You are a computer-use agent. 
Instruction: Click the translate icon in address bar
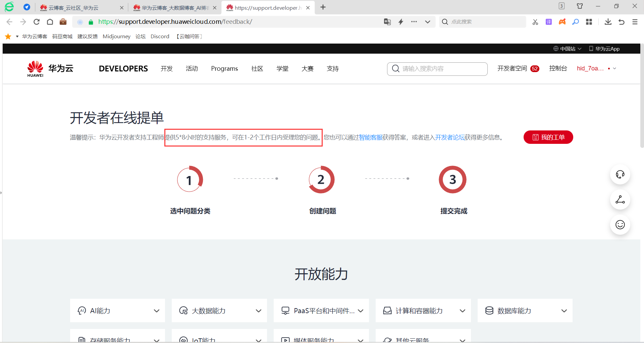coord(387,22)
